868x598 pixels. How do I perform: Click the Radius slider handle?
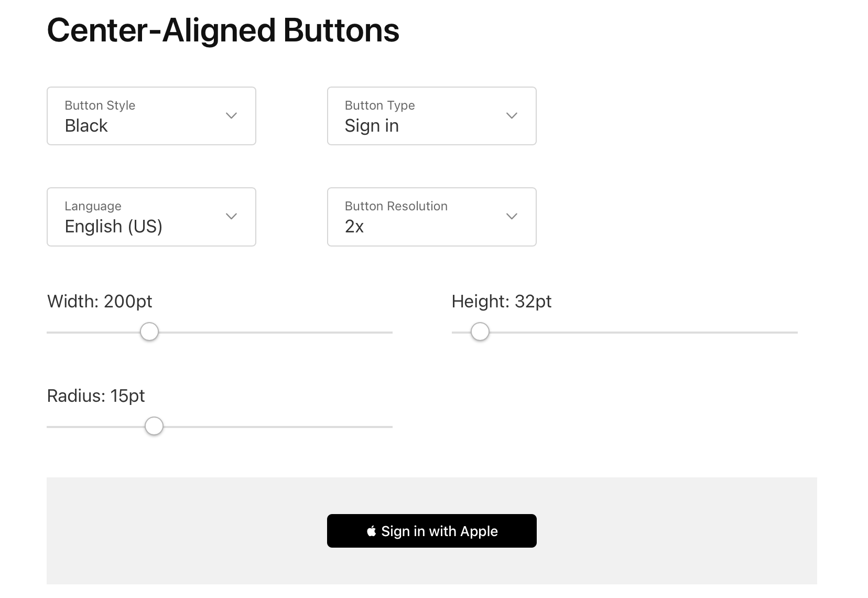point(154,426)
